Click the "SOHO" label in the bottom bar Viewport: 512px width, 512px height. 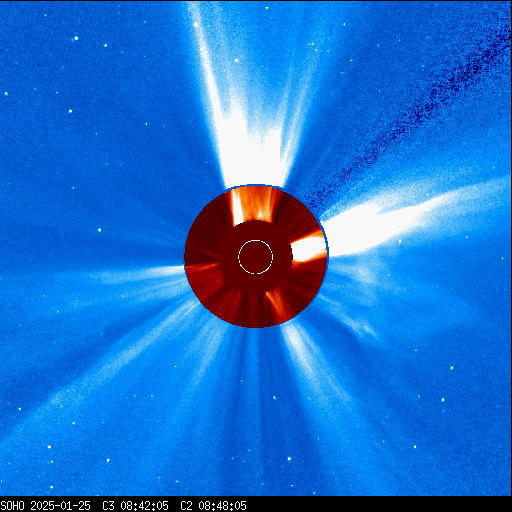[x=13, y=506]
